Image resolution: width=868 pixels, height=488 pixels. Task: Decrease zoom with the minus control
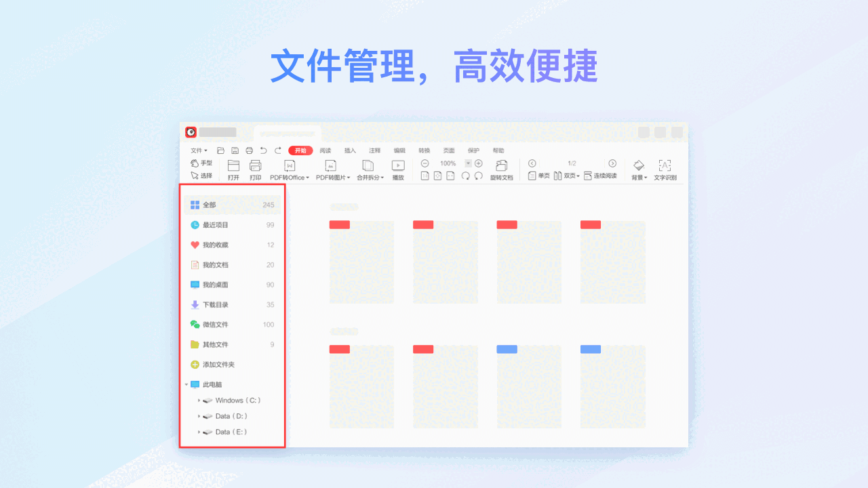click(425, 163)
